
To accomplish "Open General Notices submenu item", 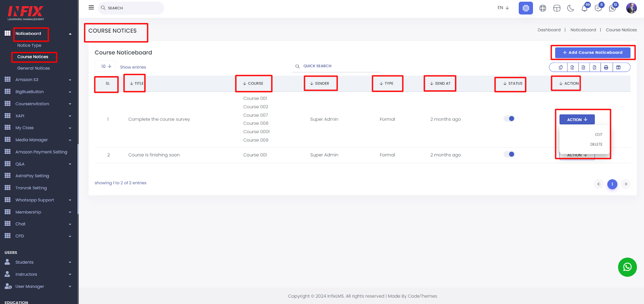I will 33,68.
